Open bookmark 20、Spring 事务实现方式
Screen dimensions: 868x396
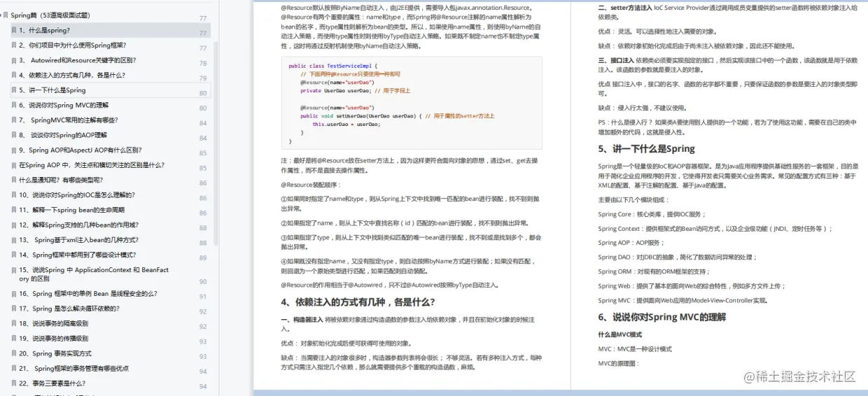click(x=55, y=353)
